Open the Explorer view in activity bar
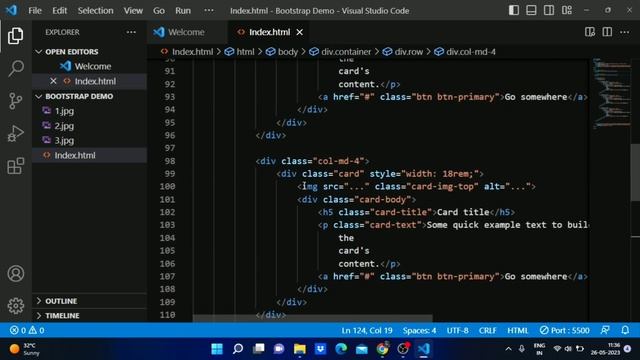This screenshot has width=640, height=360. click(x=16, y=36)
